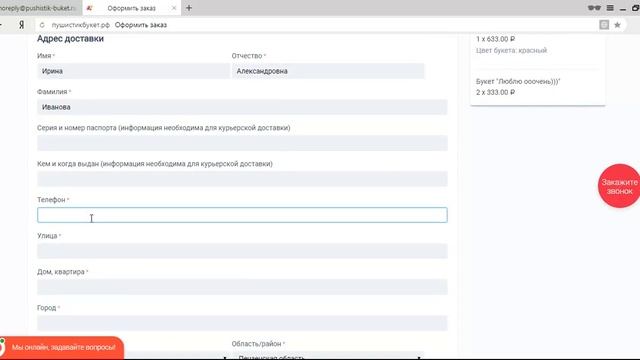Click the Серия и номер паспорта field
Image resolution: width=640 pixels, height=360 pixels.
point(242,143)
